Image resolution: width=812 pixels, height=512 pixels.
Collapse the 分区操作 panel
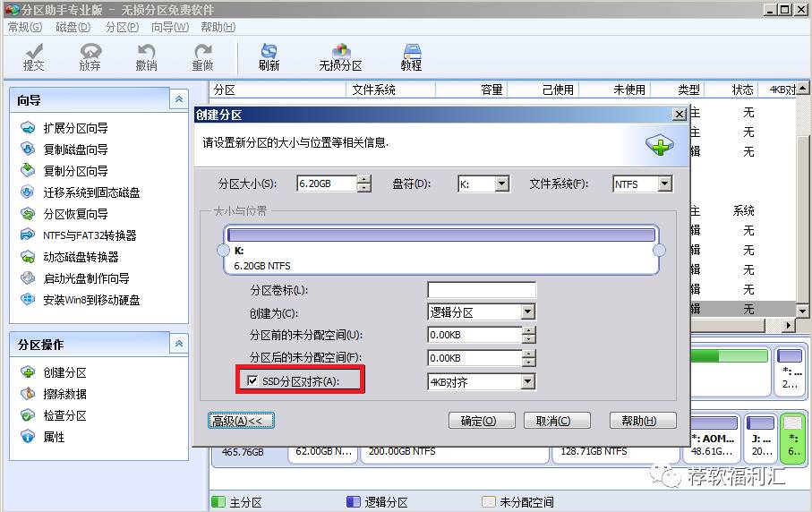pos(179,343)
